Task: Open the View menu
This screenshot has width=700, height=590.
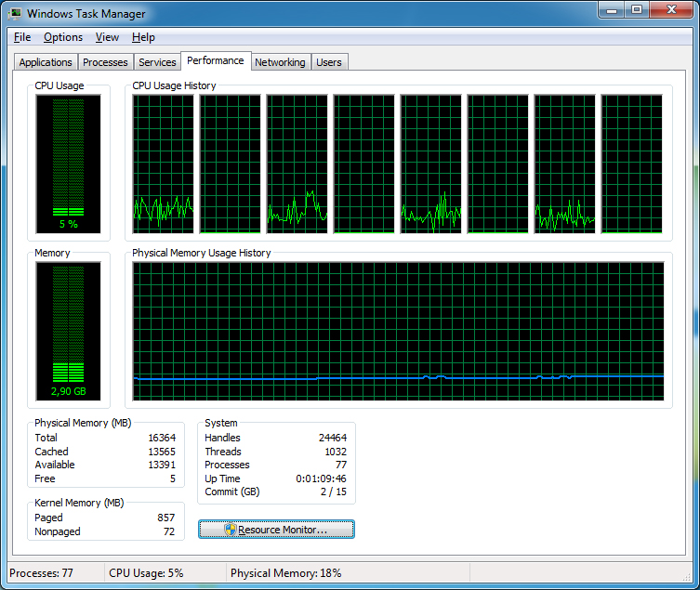Action: click(x=107, y=37)
